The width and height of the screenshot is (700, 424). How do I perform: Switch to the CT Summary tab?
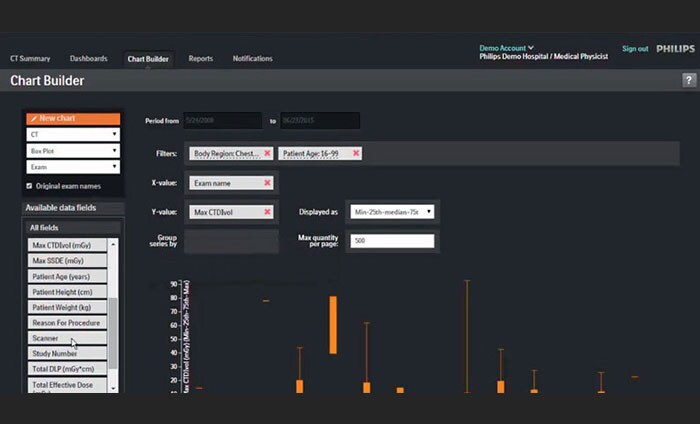(x=30, y=58)
